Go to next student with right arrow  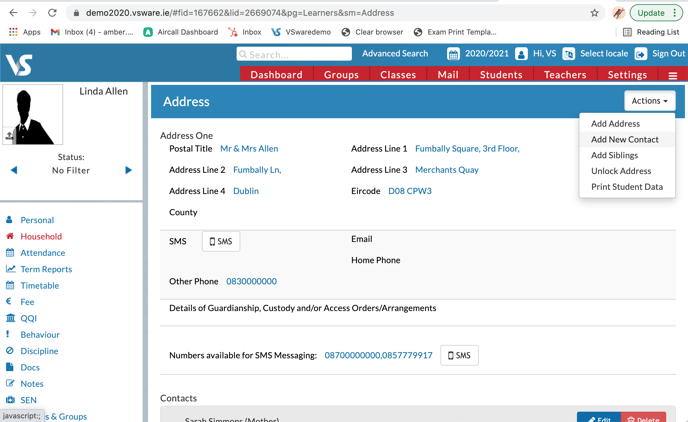128,170
